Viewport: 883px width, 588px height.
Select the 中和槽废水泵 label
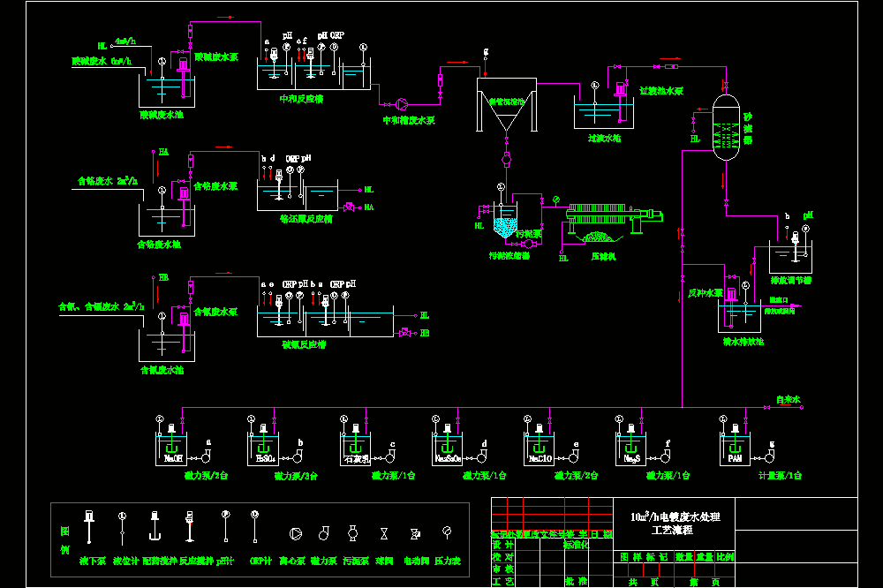409,121
